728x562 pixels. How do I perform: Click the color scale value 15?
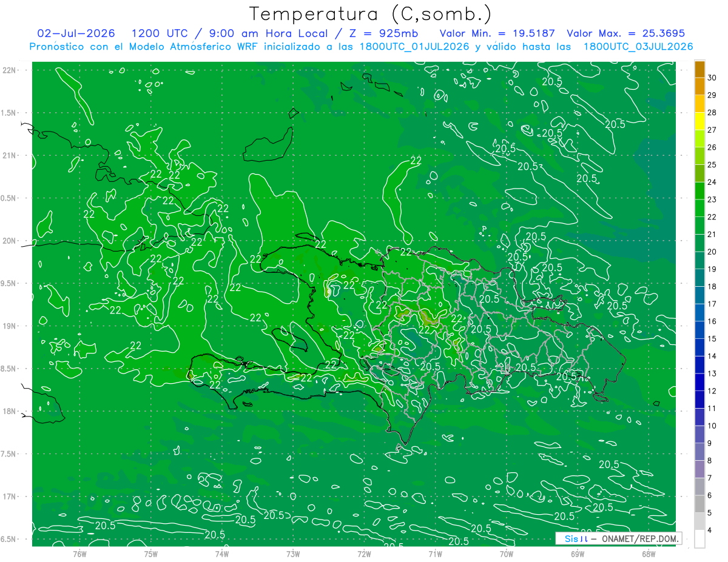tap(712, 338)
